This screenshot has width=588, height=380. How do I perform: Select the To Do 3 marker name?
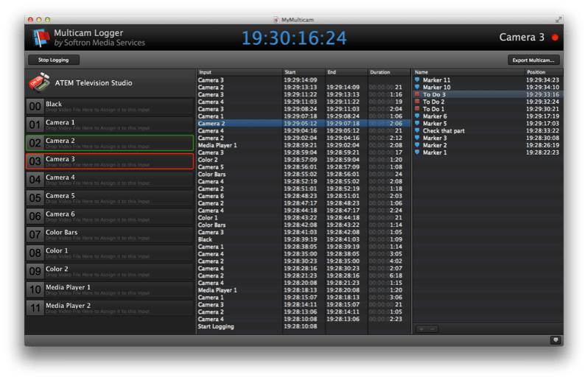pyautogui.click(x=434, y=94)
